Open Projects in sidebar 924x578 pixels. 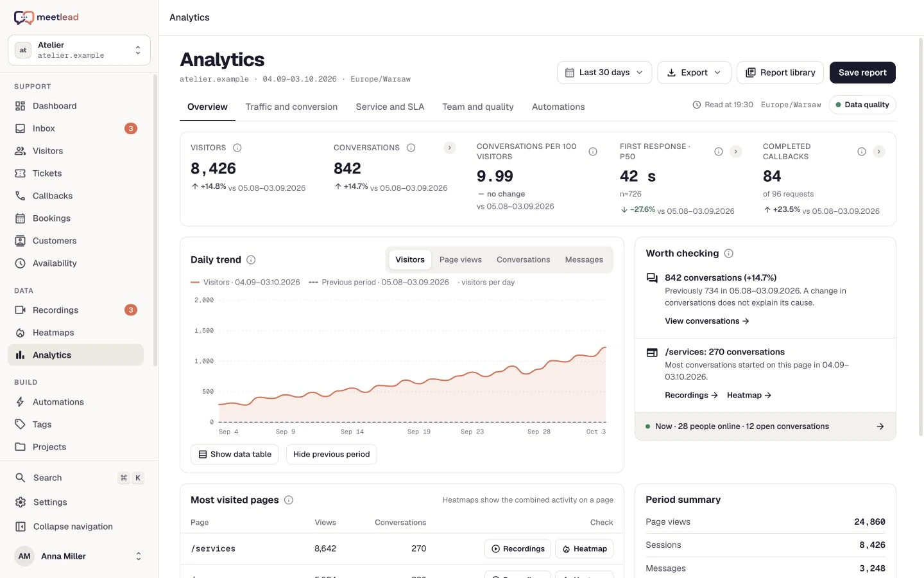[x=76, y=447]
